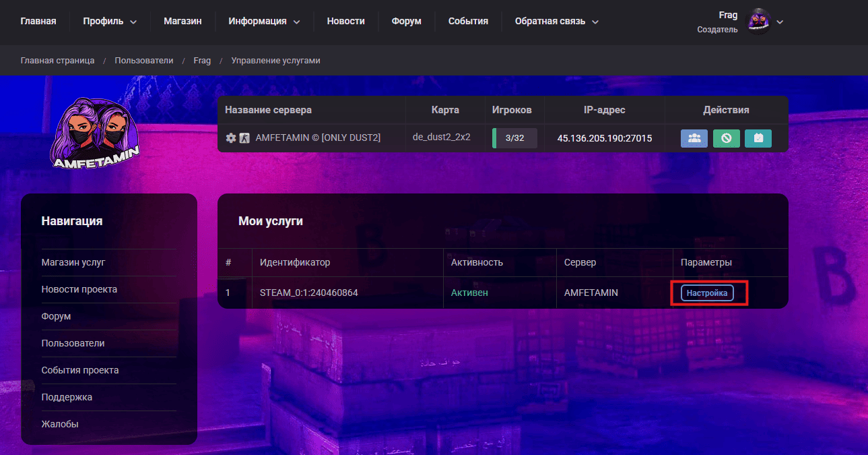Click the Counter-Strike game icon in server row
Image resolution: width=868 pixels, height=455 pixels.
244,138
